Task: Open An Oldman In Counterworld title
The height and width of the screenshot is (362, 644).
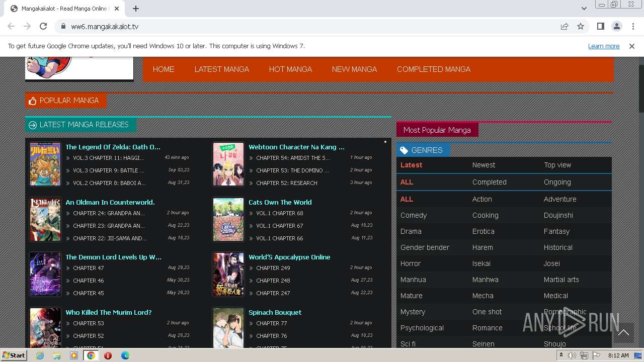Action: (x=110, y=202)
